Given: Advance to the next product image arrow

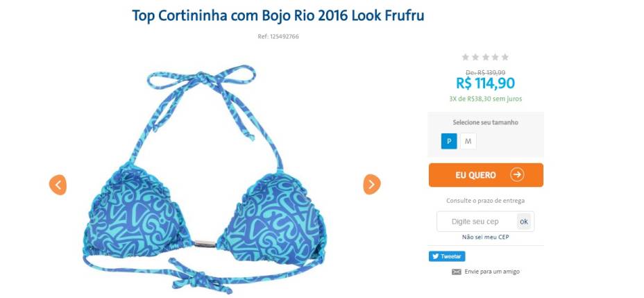Looking at the screenshot, I should click(x=372, y=184).
